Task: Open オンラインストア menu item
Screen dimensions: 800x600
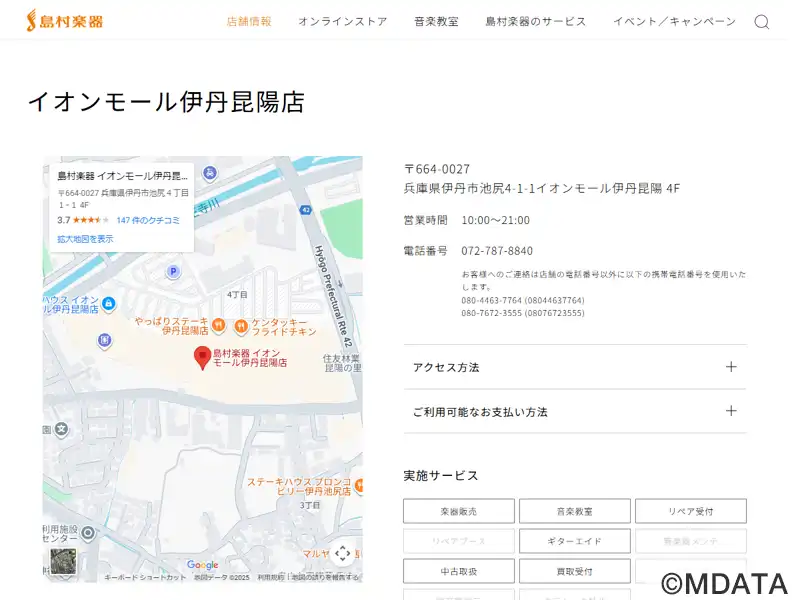Action: pyautogui.click(x=343, y=21)
